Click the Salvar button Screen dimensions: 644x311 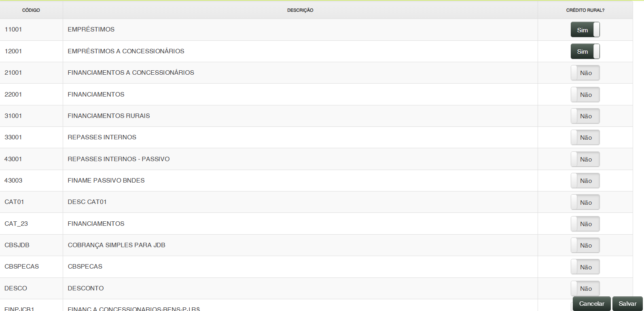point(627,304)
